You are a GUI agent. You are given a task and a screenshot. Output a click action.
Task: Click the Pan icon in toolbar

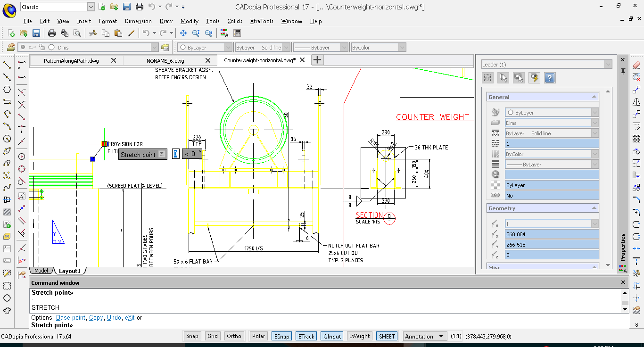point(183,33)
